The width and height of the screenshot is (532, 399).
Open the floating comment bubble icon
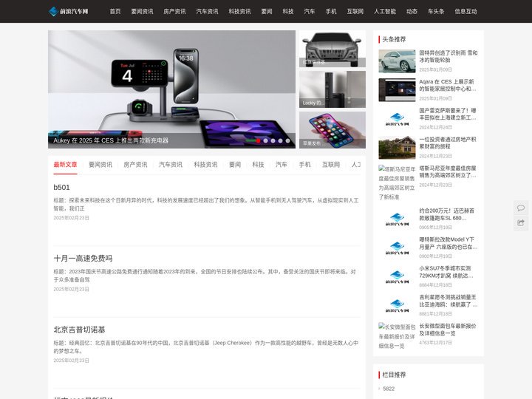click(x=521, y=208)
